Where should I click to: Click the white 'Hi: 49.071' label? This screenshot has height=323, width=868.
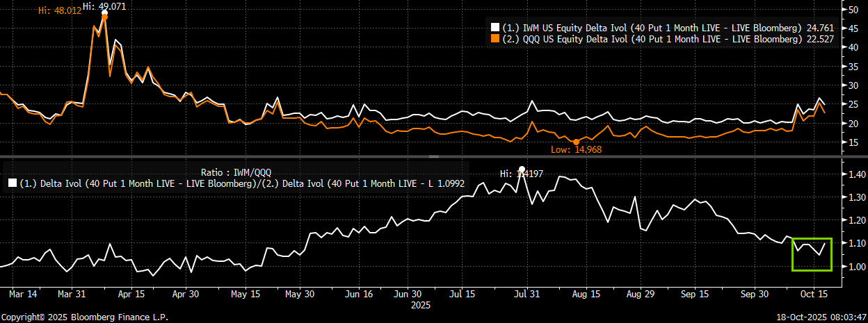[104, 6]
